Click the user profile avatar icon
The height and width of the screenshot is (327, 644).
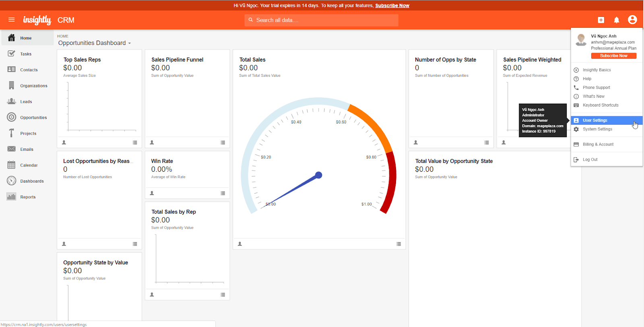pos(632,20)
